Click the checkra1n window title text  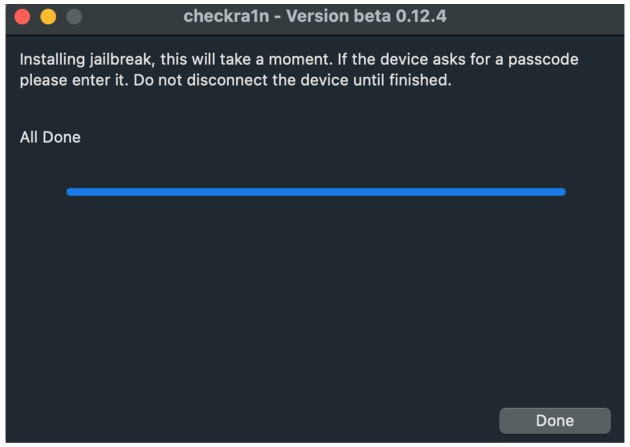click(314, 17)
